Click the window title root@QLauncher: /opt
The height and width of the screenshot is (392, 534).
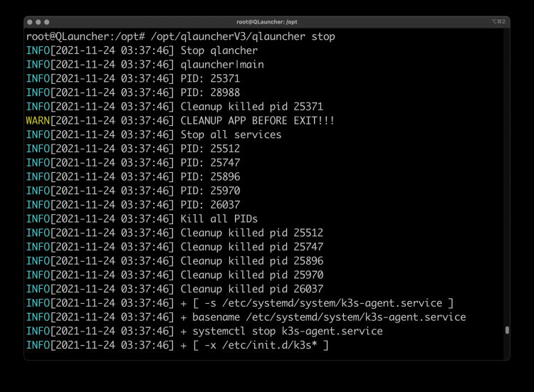[x=267, y=22]
